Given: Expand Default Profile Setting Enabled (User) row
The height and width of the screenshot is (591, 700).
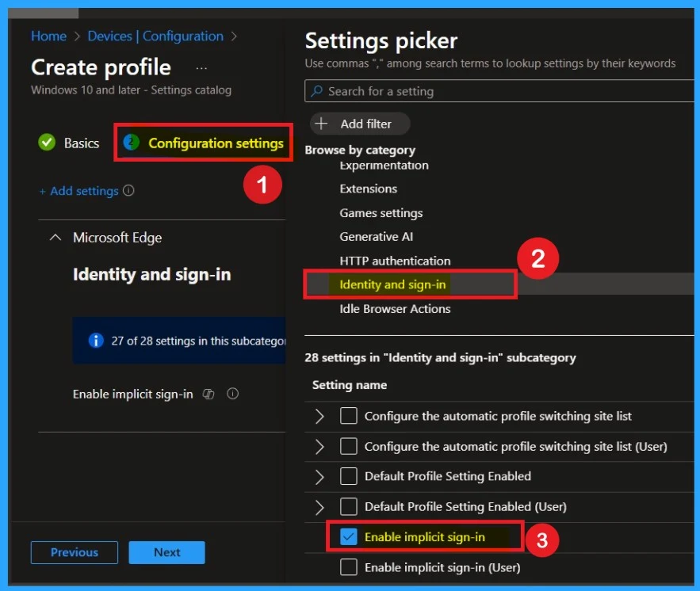Looking at the screenshot, I should pyautogui.click(x=319, y=507).
